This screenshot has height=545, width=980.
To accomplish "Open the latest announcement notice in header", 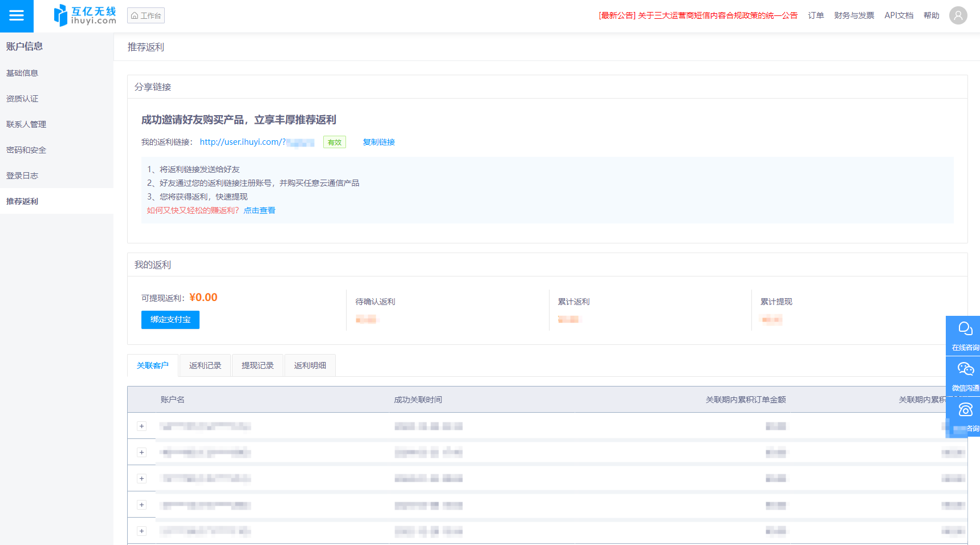I will pyautogui.click(x=698, y=15).
